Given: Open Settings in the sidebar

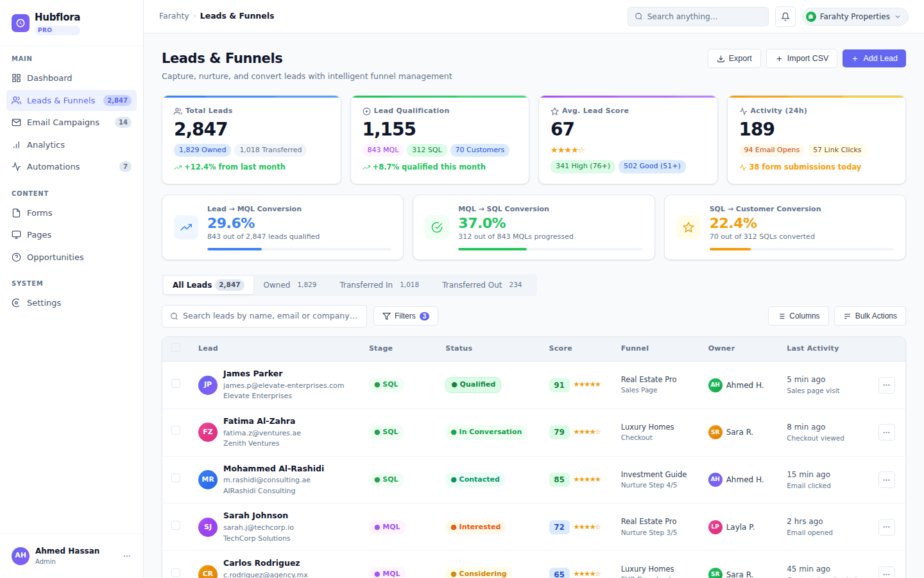Looking at the screenshot, I should (44, 303).
